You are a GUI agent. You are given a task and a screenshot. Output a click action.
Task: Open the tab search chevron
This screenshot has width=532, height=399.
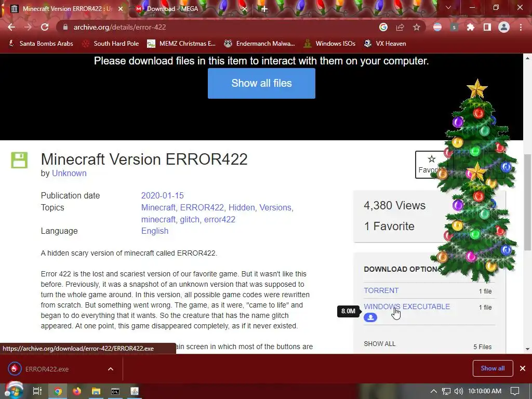click(x=448, y=7)
